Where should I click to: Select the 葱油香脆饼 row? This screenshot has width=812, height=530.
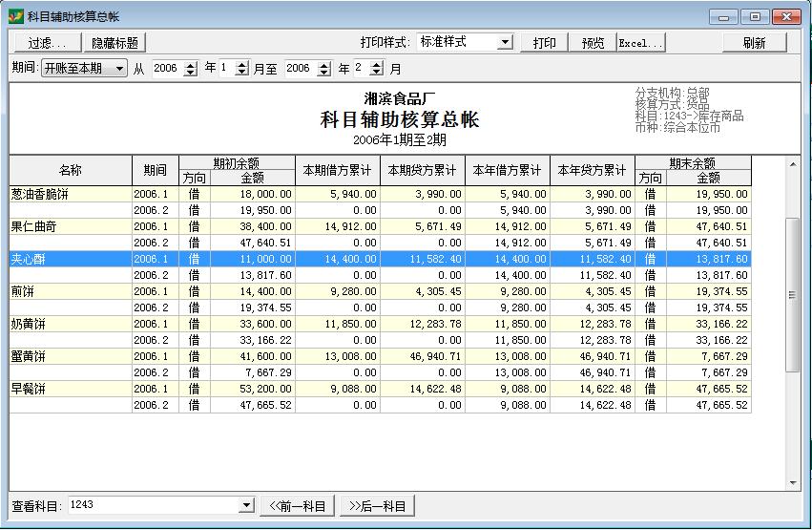tap(70, 194)
